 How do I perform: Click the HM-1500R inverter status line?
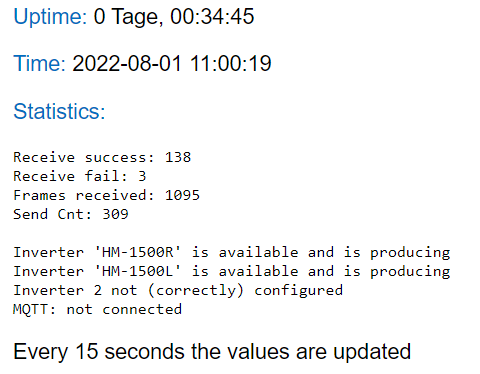tap(232, 252)
